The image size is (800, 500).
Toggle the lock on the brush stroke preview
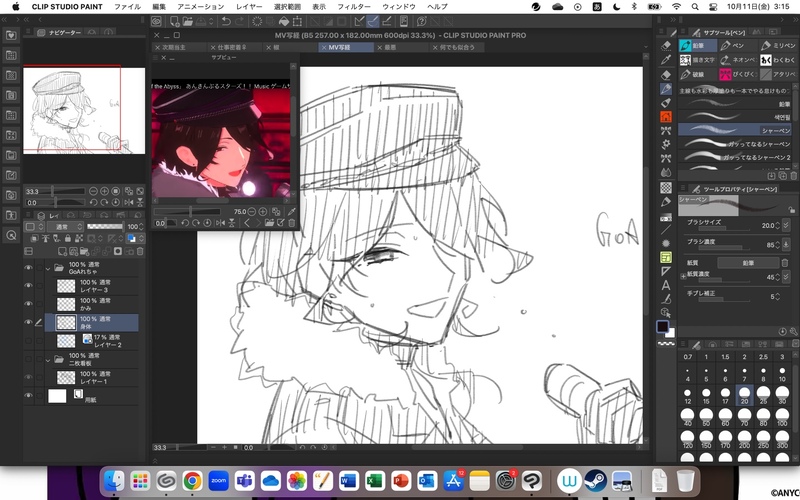click(x=791, y=210)
